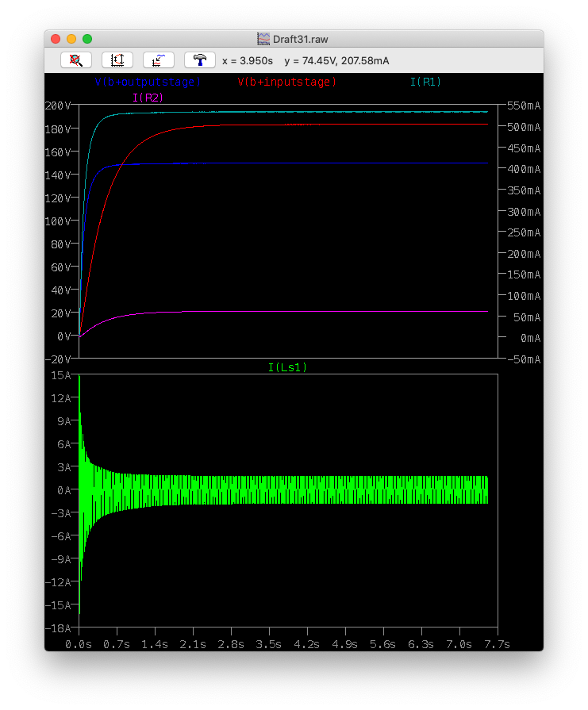This screenshot has width=588, height=710.
Task: Click the -20V left axis label
Action: [58, 359]
